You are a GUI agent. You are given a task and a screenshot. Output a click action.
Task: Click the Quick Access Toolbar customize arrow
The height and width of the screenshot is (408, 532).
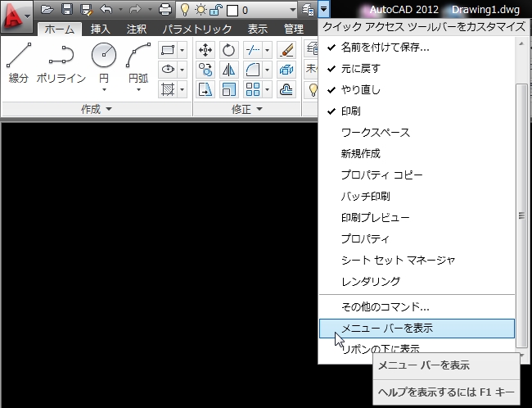click(x=323, y=10)
